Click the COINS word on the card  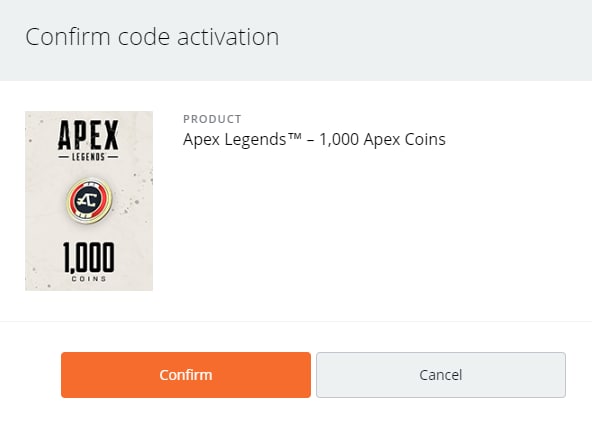click(x=89, y=279)
